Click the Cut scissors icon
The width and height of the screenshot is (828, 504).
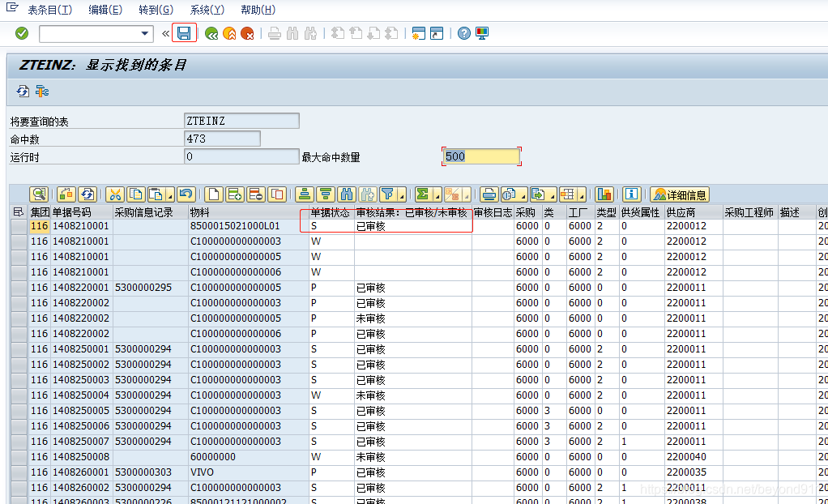coord(115,194)
